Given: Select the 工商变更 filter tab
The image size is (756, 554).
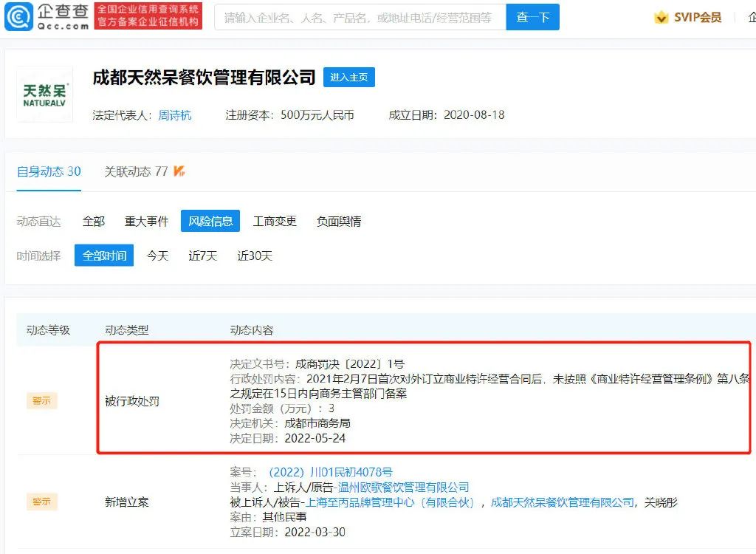Looking at the screenshot, I should [275, 221].
